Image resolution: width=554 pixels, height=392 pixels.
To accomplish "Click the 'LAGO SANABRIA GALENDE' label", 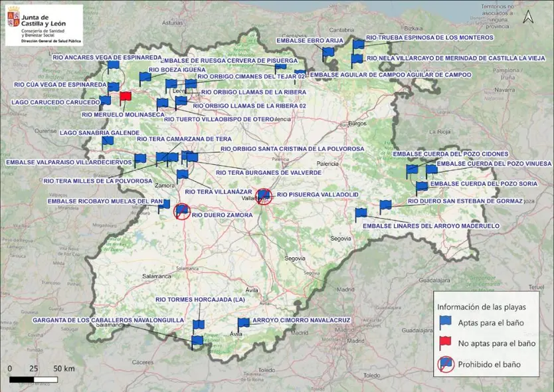I will pyautogui.click(x=100, y=134).
